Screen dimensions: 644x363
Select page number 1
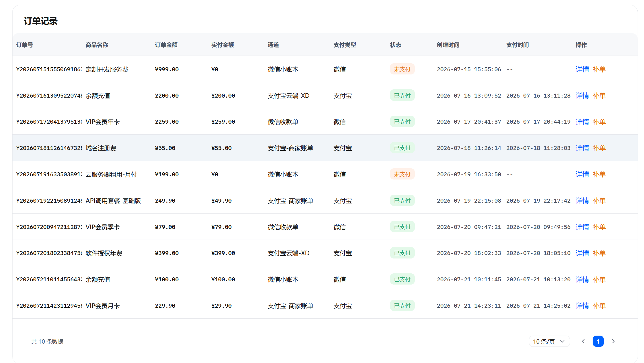click(598, 341)
